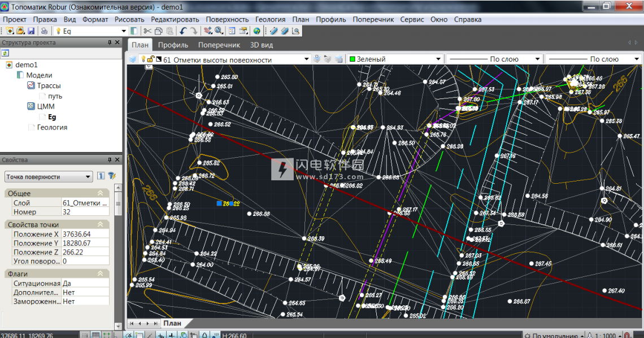Toggle the grid display in status bar
The image size is (644, 338).
pyautogui.click(x=95, y=335)
